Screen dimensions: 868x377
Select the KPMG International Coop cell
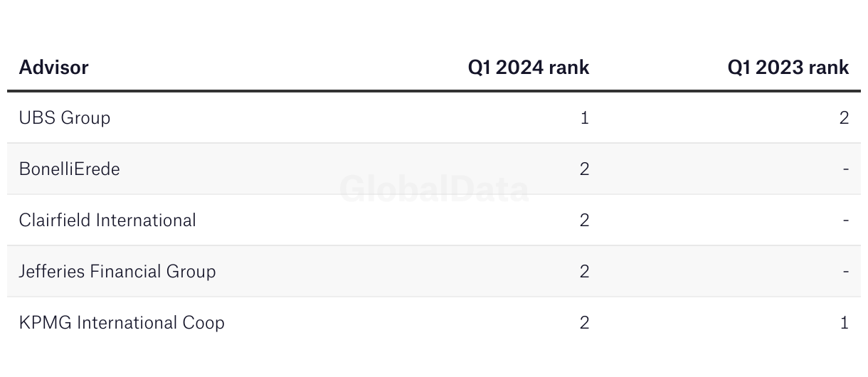(x=122, y=322)
